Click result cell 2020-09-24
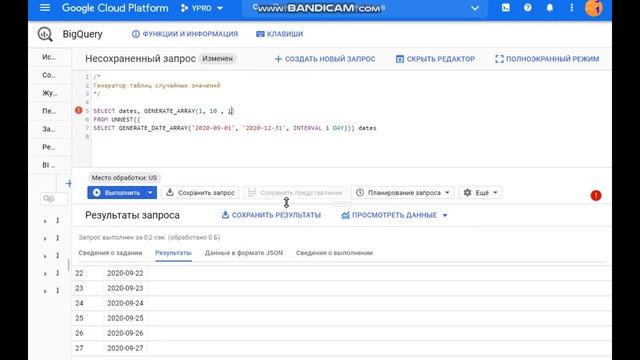This screenshot has width=640, height=360. tap(125, 303)
